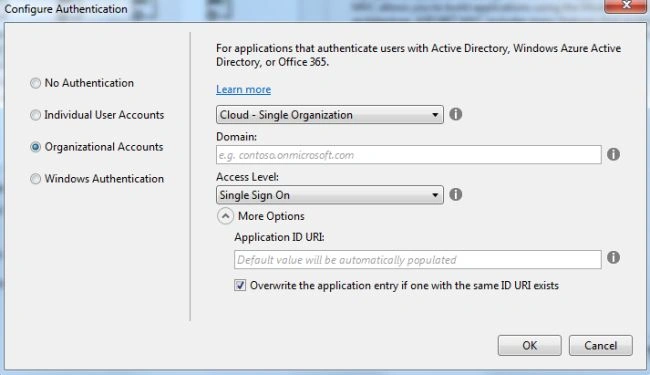Screen dimensions: 650x375
Task: Click the Cancel button
Action: tap(601, 345)
